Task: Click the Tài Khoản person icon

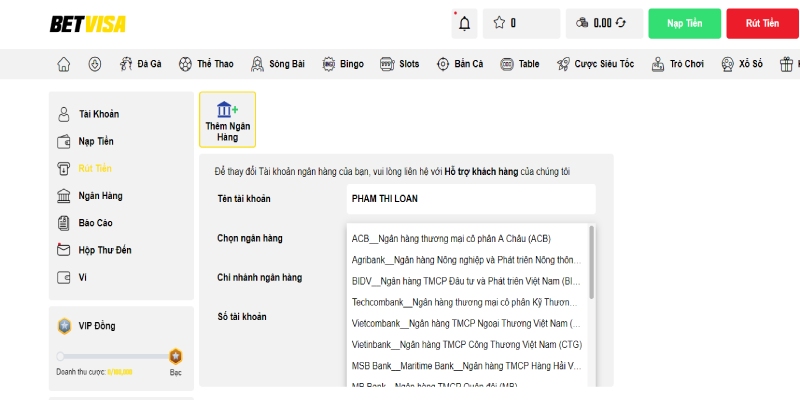Action: pos(64,114)
